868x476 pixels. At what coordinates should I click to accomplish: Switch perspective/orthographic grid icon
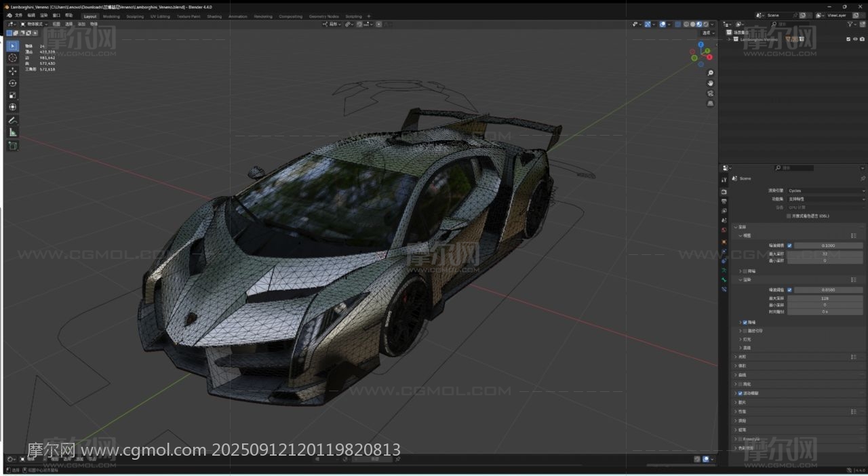710,103
